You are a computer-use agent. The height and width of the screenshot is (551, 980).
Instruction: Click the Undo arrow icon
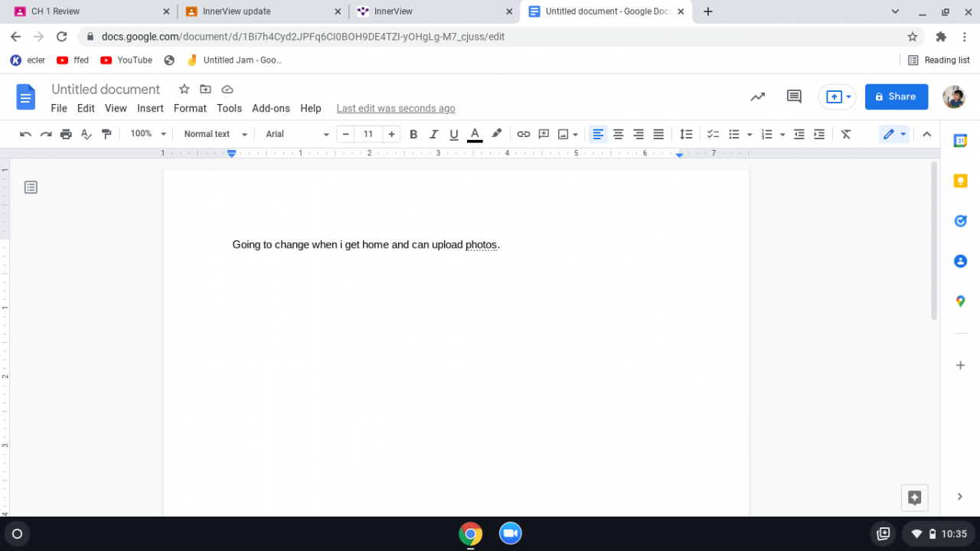pyautogui.click(x=25, y=134)
